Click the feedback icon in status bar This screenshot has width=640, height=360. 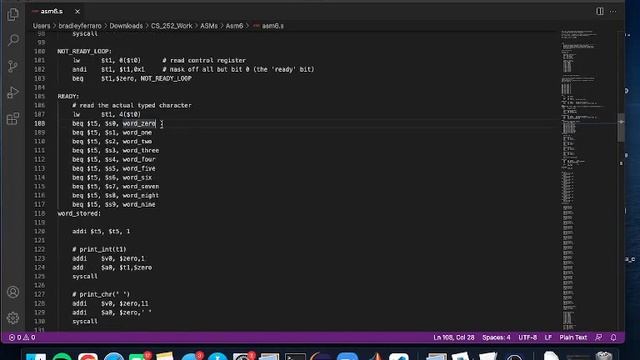click(x=598, y=338)
